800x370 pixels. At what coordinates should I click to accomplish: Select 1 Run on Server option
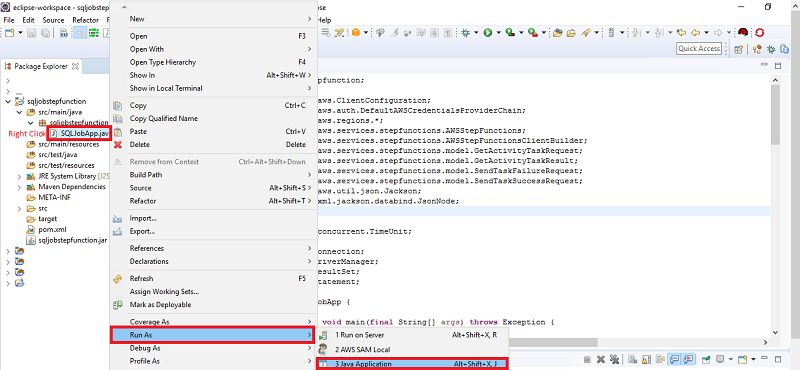pos(412,335)
